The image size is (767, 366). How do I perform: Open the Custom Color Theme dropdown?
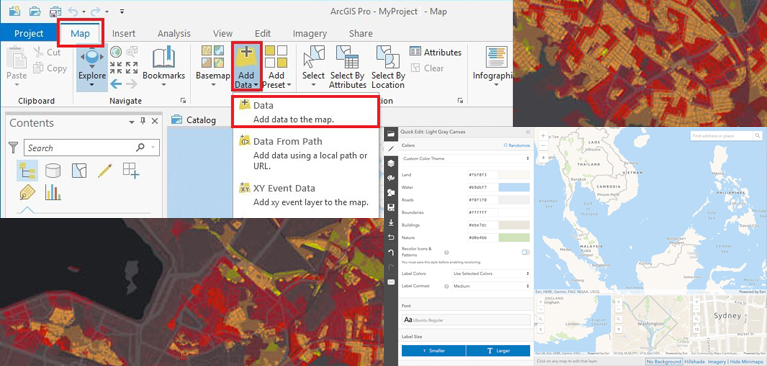(466, 159)
